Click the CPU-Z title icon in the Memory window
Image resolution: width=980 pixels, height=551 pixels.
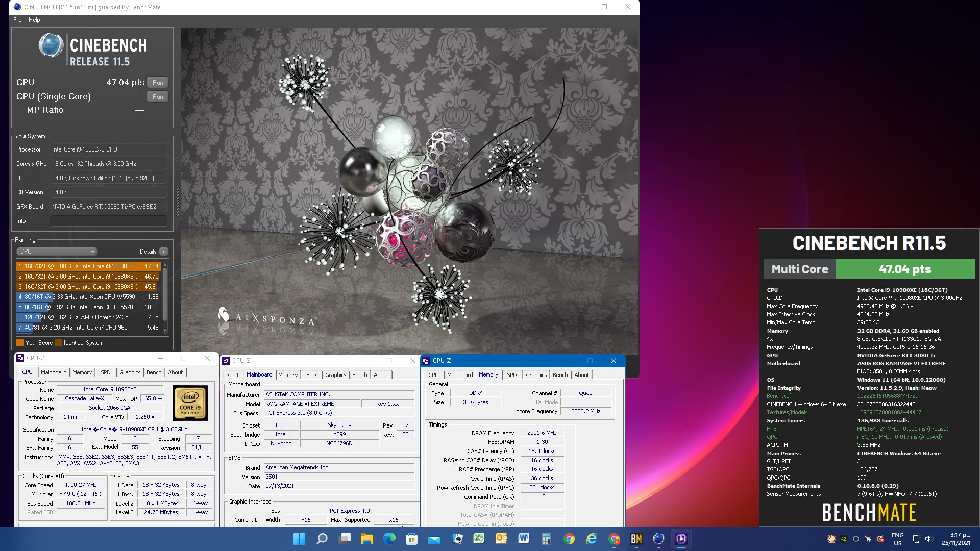click(427, 361)
